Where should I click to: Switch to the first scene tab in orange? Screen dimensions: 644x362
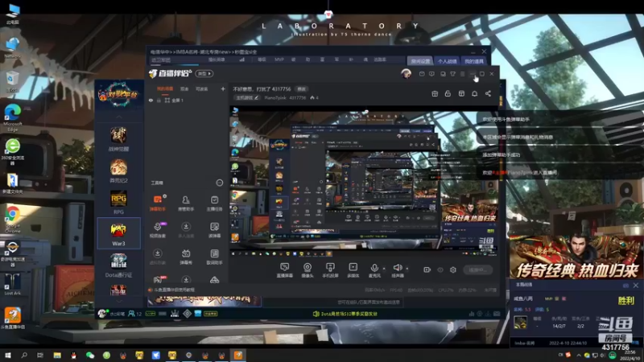click(x=165, y=88)
